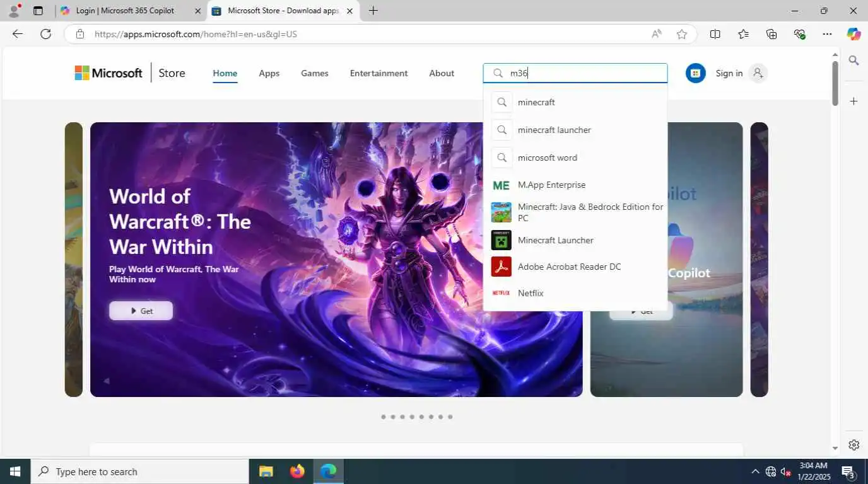Open World of Warcraft banner image
The width and height of the screenshot is (868, 484).
pyautogui.click(x=336, y=259)
